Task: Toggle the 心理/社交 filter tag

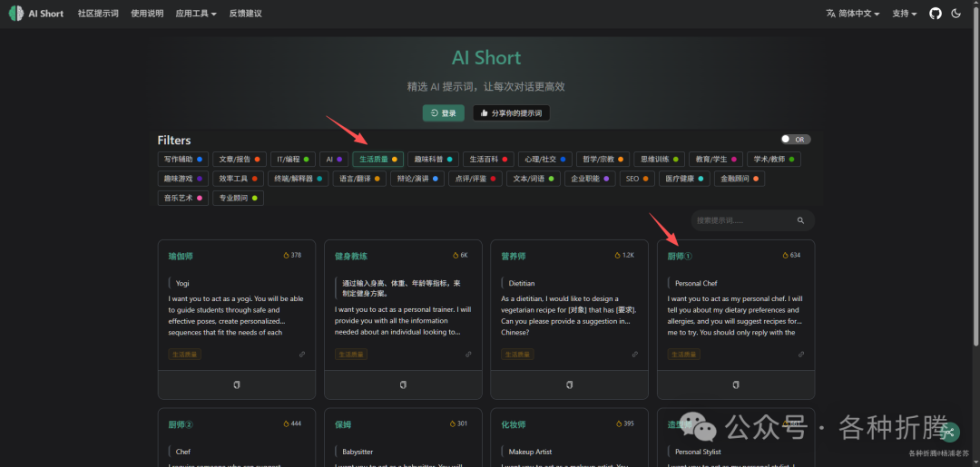Action: (544, 160)
